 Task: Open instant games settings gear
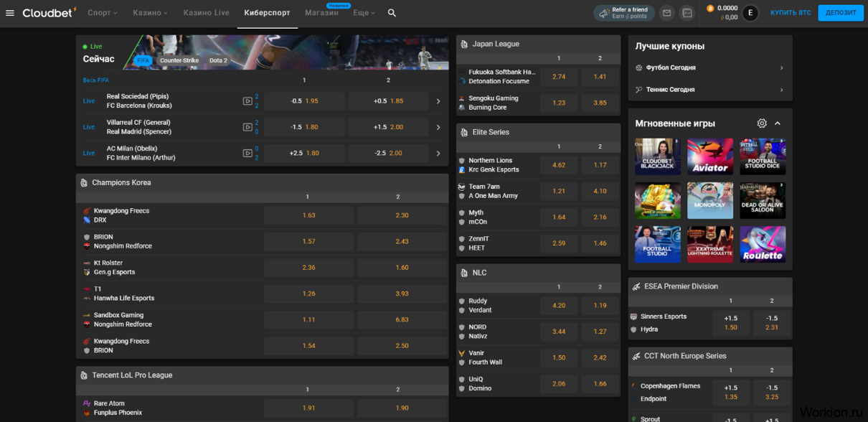(x=762, y=123)
